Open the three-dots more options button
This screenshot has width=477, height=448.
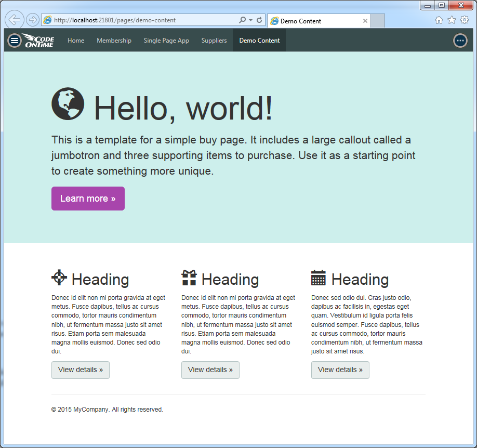click(x=460, y=41)
